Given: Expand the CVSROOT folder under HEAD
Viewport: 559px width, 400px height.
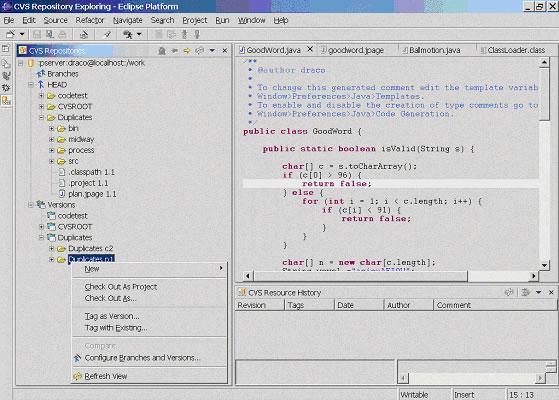Looking at the screenshot, I should click(41, 107).
